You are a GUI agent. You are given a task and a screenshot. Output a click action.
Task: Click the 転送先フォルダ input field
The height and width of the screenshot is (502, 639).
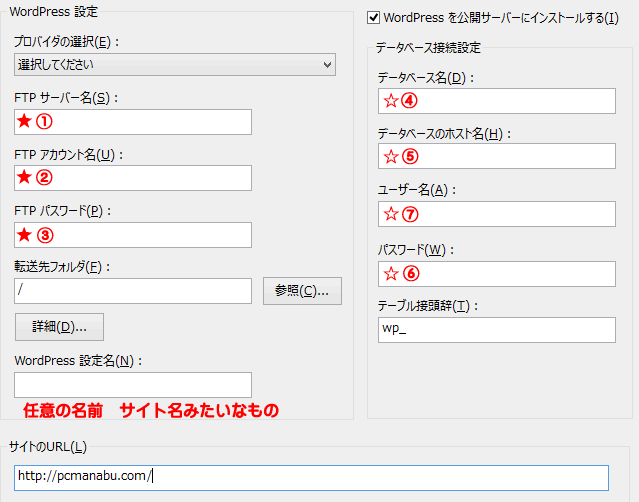(x=133, y=291)
